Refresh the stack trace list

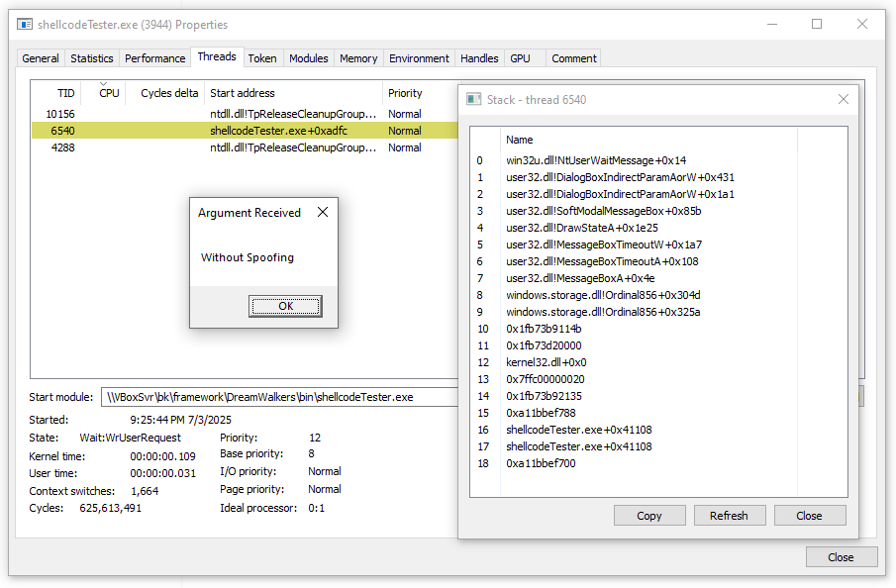point(730,515)
